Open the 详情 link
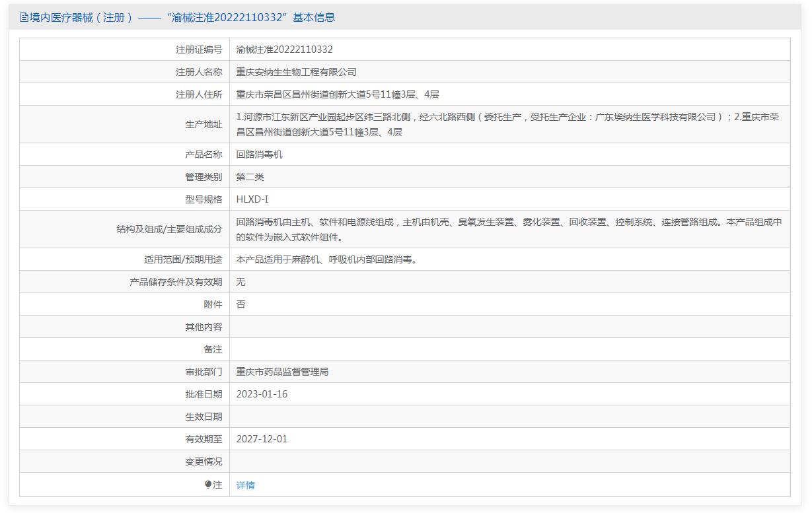The width and height of the screenshot is (812, 513). (245, 485)
